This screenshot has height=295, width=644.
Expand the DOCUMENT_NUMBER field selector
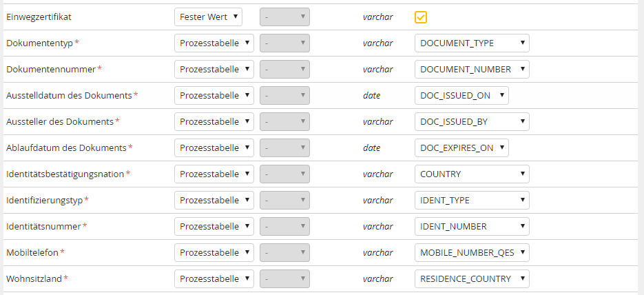click(472, 70)
